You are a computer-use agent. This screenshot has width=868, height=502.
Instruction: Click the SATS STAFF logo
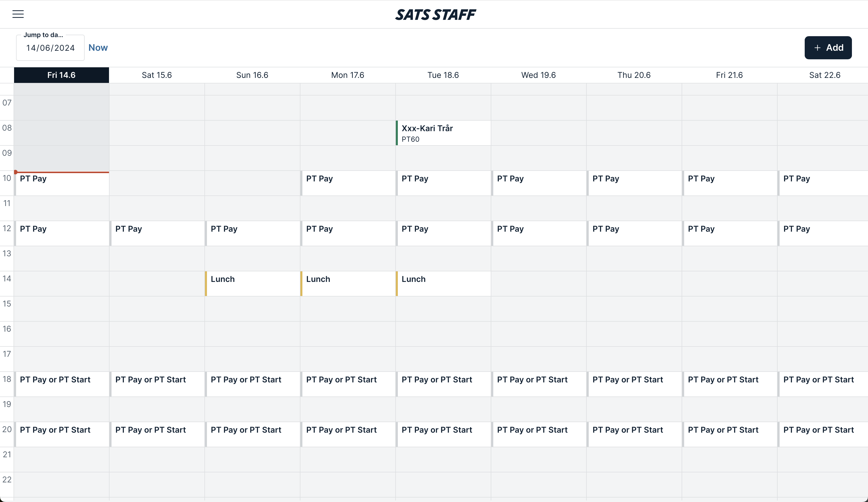coord(435,15)
